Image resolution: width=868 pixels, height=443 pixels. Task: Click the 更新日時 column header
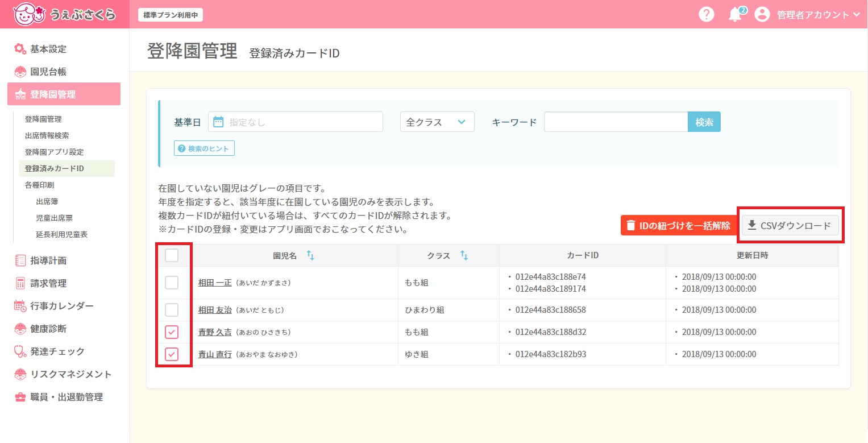752,255
